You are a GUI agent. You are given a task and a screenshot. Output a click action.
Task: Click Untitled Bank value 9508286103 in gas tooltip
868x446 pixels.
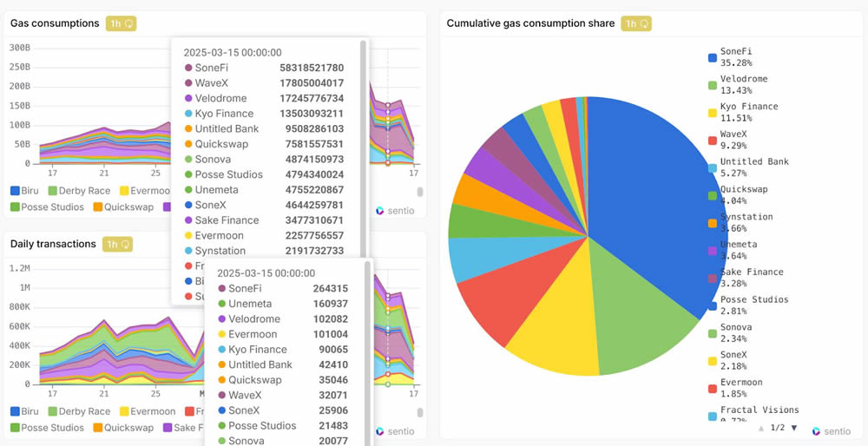coord(314,129)
